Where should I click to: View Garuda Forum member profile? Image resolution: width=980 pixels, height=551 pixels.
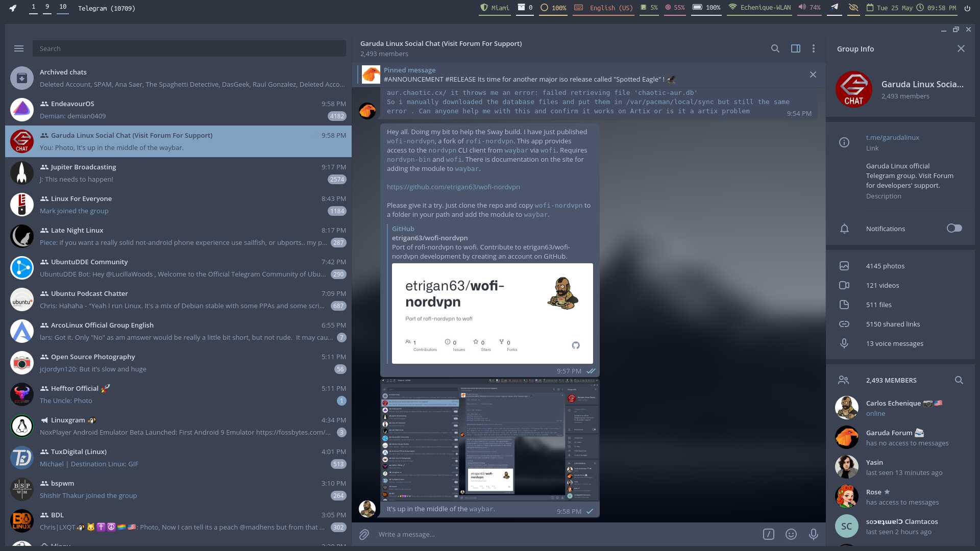point(900,437)
